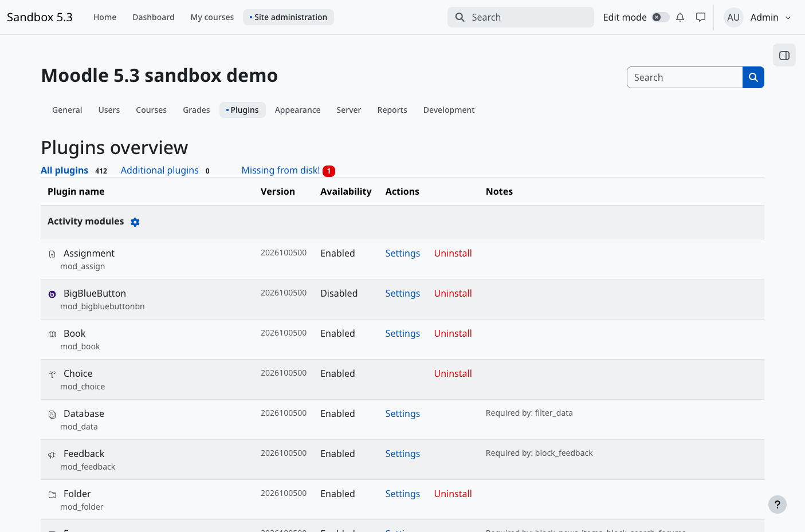Open the block drawer panel icon
Viewport: 805px width, 532px height.
point(784,56)
